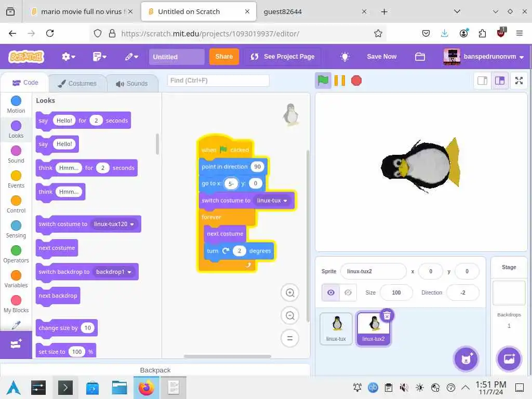Click the Choose a Sprite button
Viewport: 532px width, 399px height.
pos(466,359)
